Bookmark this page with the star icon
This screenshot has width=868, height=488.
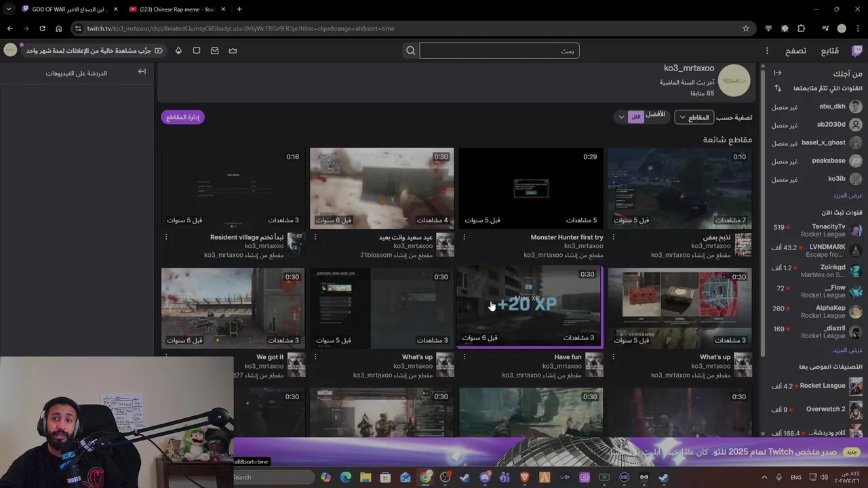pyautogui.click(x=745, y=28)
